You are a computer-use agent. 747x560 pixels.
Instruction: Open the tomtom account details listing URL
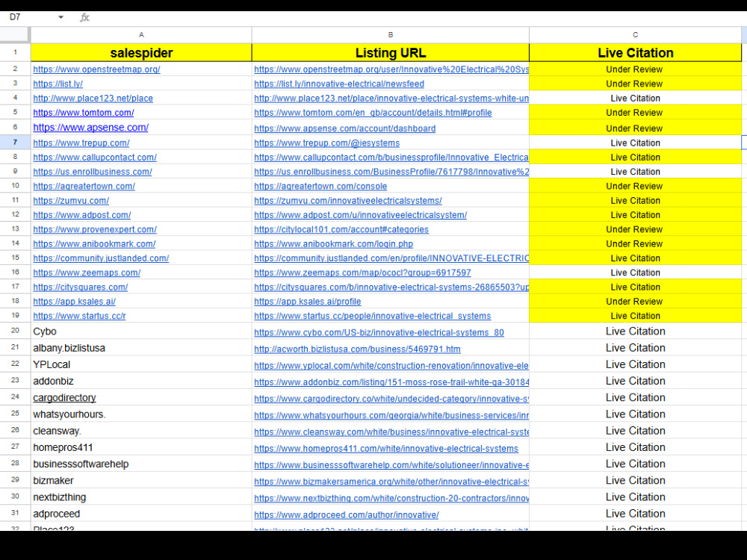point(373,113)
